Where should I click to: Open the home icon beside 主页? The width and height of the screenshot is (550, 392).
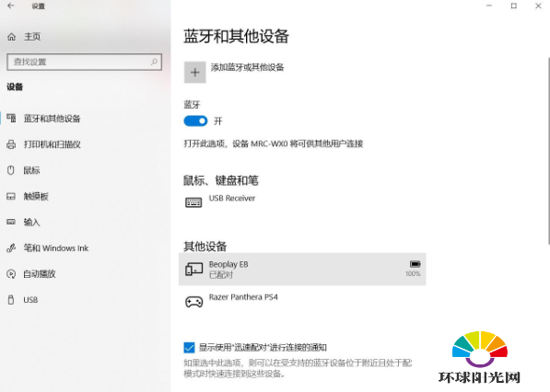coord(12,37)
